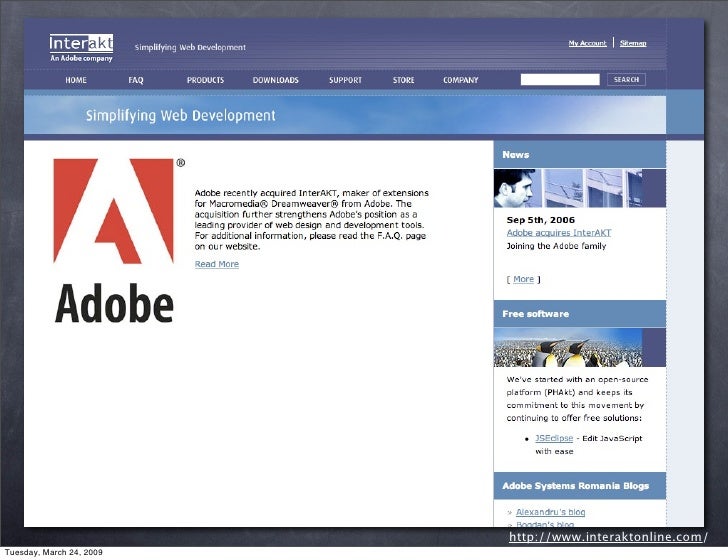Open the STORE navigation item
The width and height of the screenshot is (728, 560).
[403, 80]
